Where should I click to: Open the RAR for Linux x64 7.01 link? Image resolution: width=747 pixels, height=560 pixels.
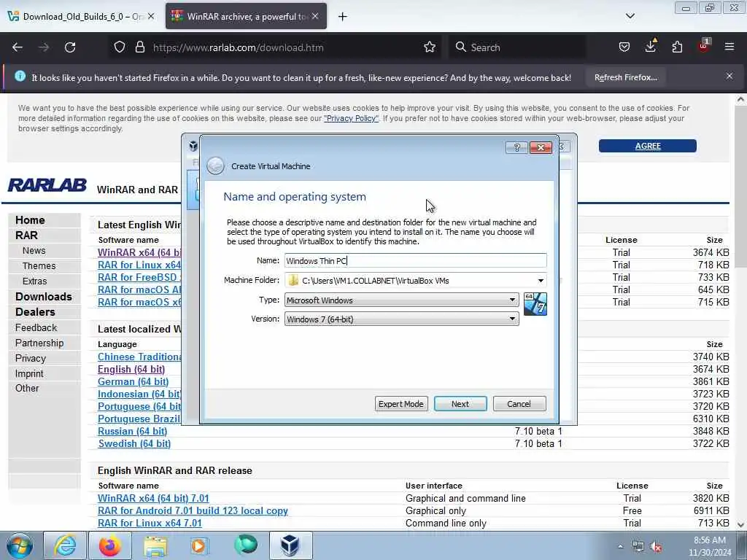click(150, 523)
